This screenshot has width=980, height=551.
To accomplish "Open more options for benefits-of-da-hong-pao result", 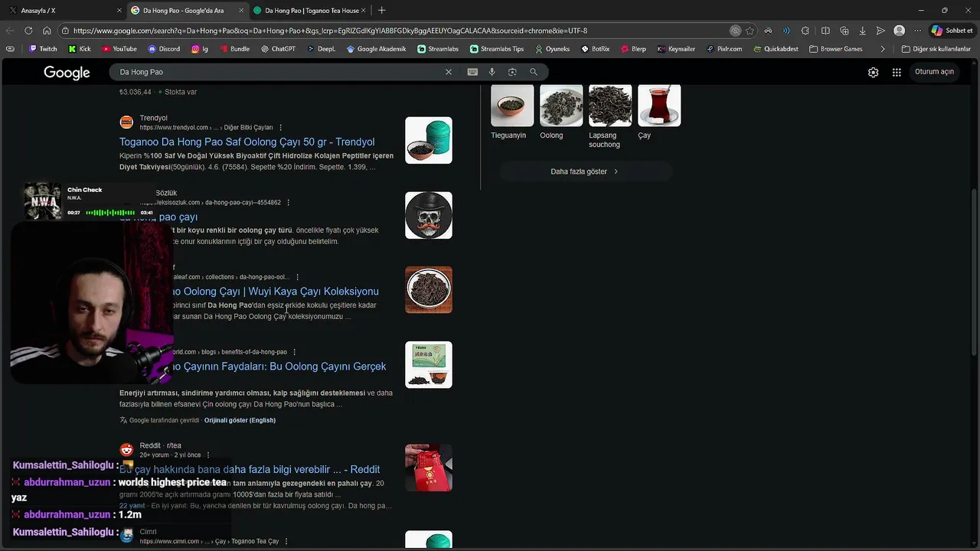I will click(x=294, y=352).
